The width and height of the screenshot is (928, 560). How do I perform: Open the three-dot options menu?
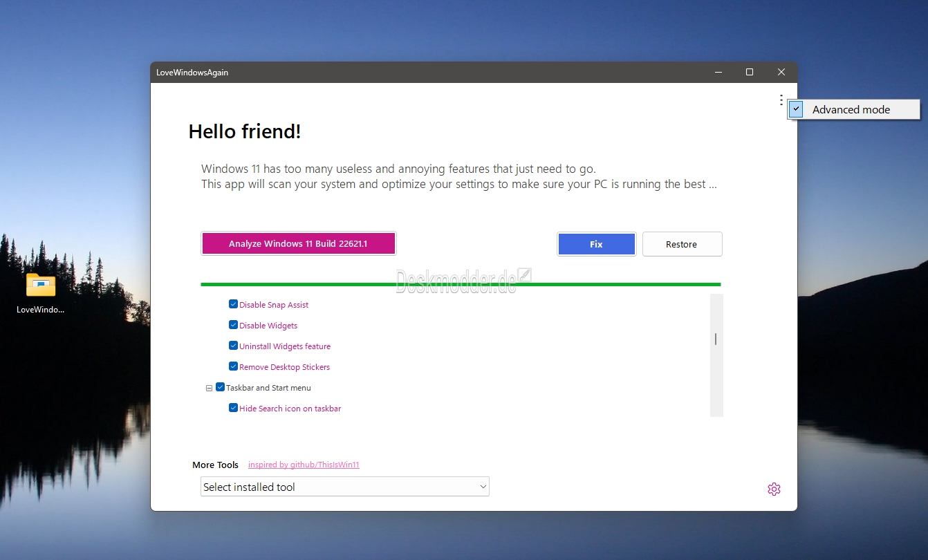tap(781, 100)
